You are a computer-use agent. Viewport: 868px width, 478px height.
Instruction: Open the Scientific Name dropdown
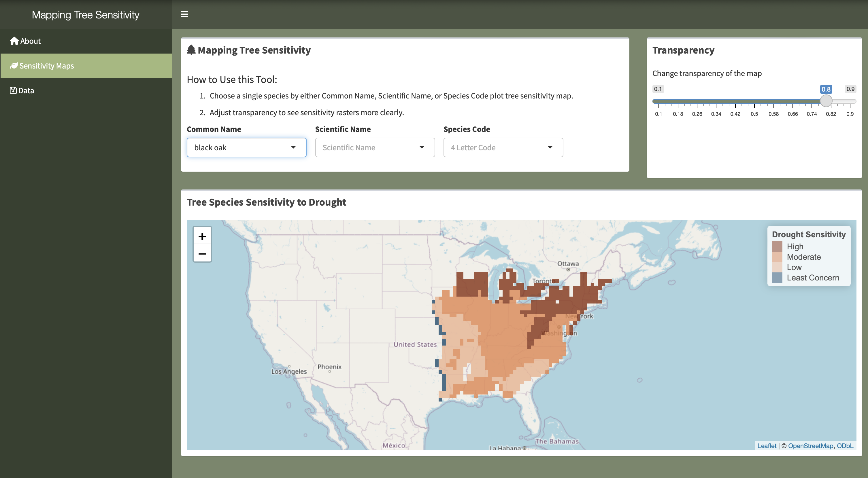[375, 147]
